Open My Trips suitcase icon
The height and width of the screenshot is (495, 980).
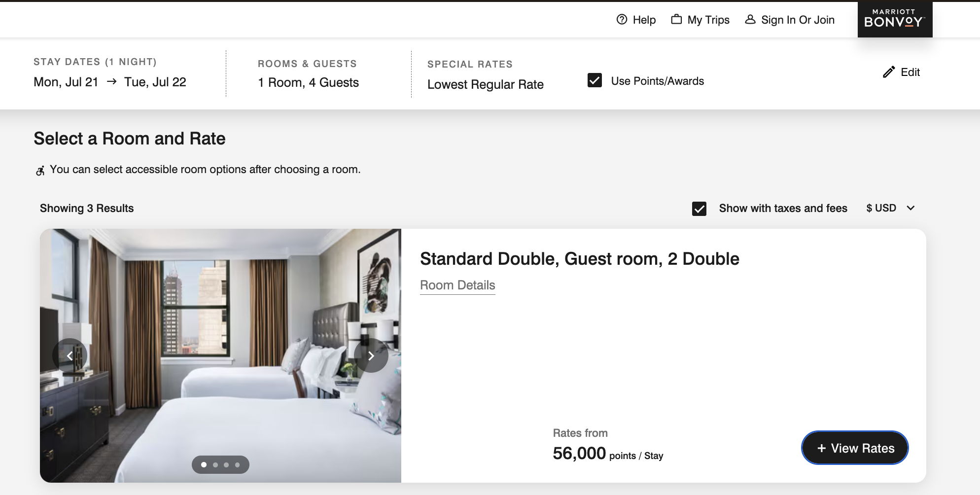coord(676,19)
